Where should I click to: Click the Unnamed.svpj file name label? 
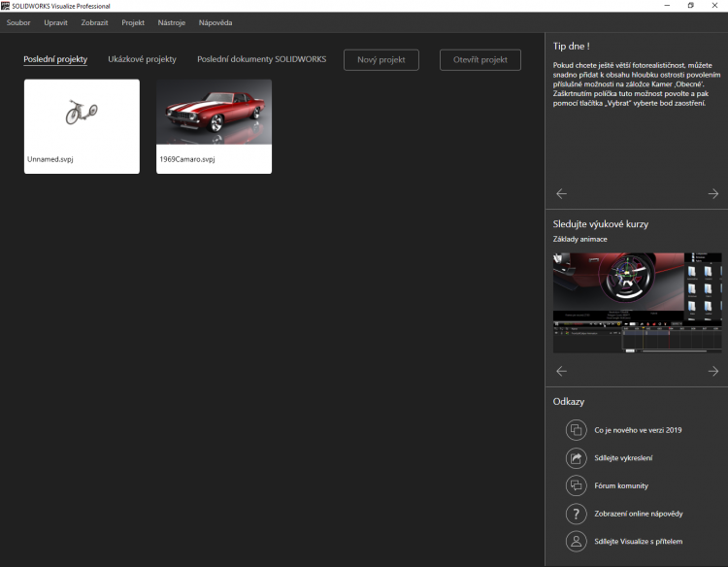(50, 159)
